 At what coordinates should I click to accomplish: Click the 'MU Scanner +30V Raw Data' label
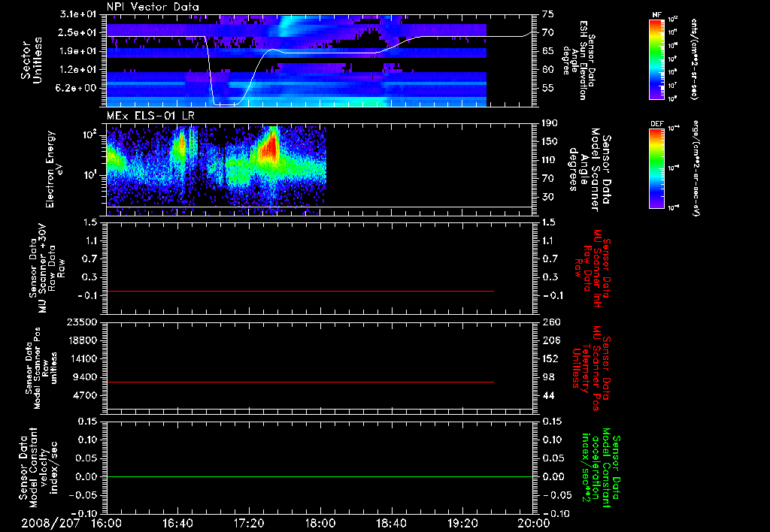(x=47, y=268)
